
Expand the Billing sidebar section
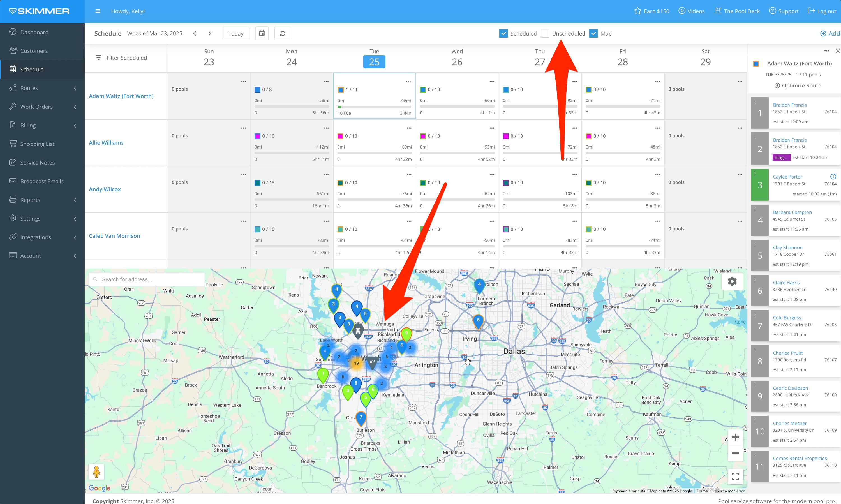point(42,125)
